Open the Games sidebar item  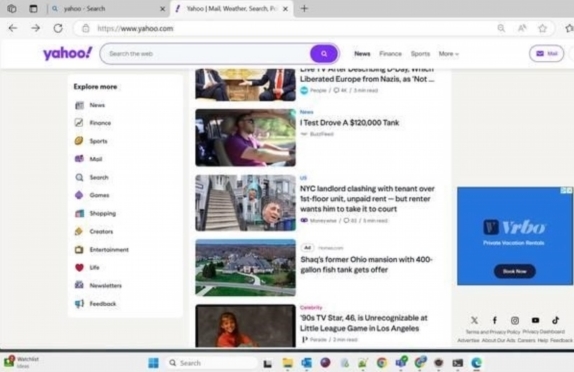click(92, 195)
